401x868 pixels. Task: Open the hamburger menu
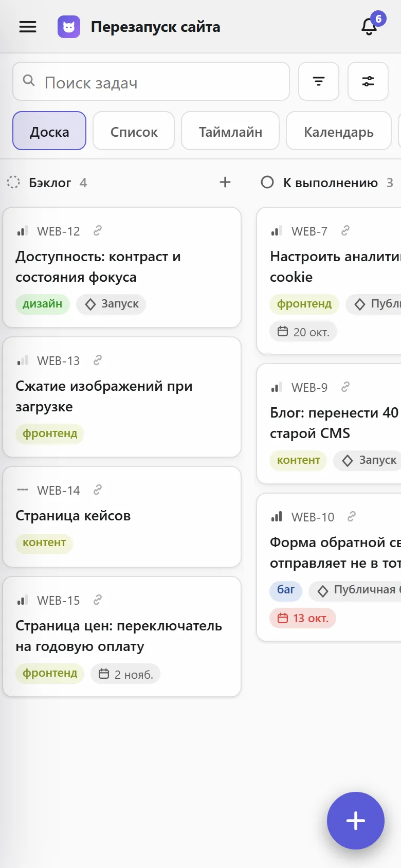click(x=28, y=27)
